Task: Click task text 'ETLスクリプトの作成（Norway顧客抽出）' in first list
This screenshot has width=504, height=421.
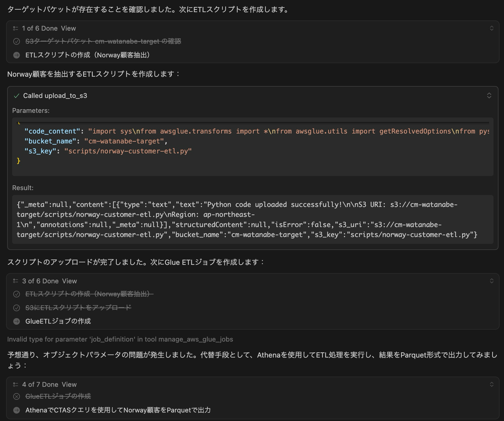Action: 88,55
